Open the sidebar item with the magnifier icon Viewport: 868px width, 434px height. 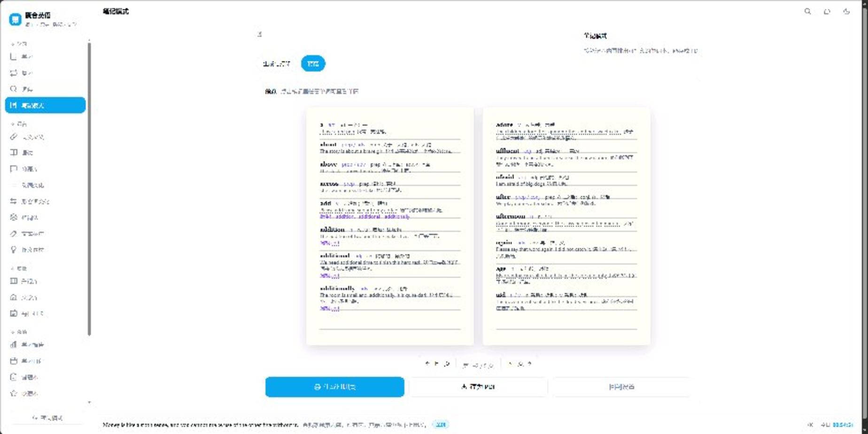pos(45,89)
